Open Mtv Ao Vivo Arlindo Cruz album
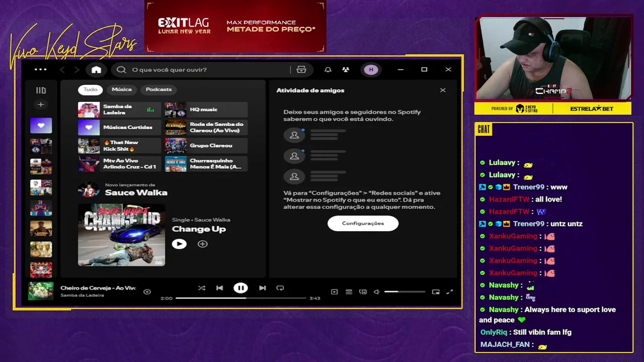Viewport: 644px width, 362px height. 119,164
